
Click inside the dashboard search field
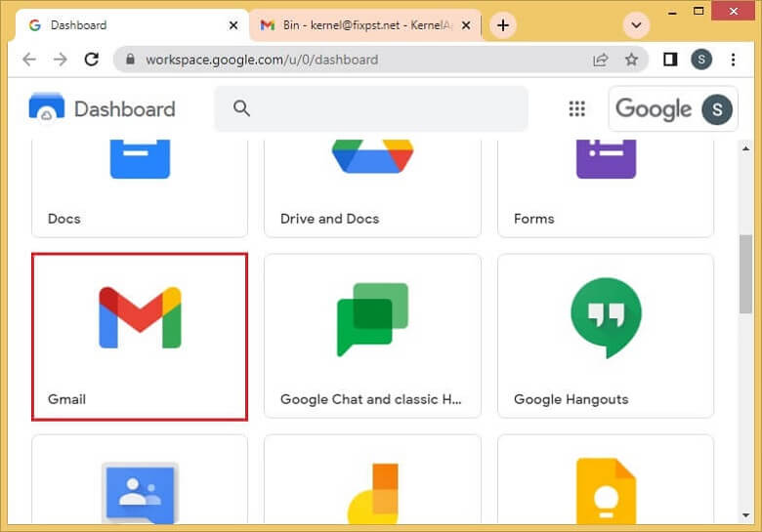[x=371, y=108]
